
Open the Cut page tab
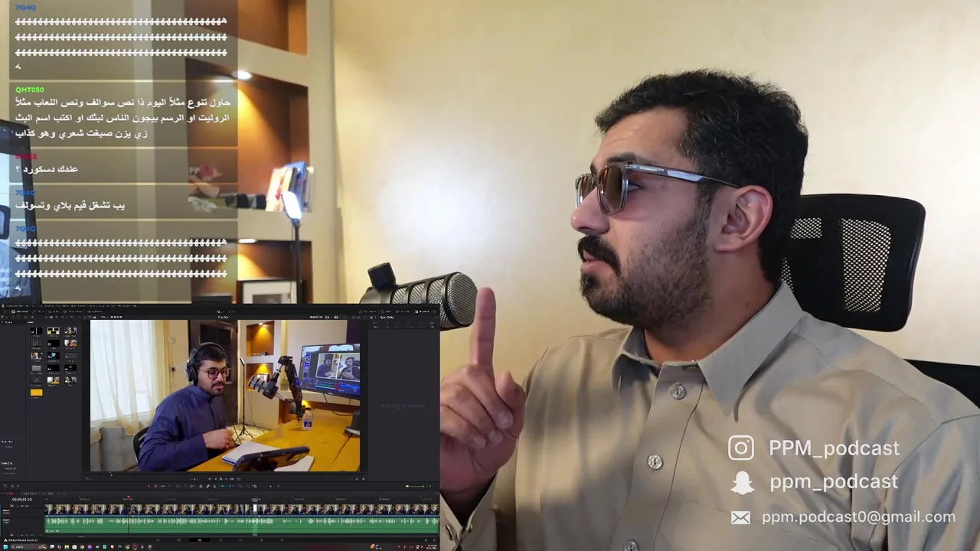(179, 540)
